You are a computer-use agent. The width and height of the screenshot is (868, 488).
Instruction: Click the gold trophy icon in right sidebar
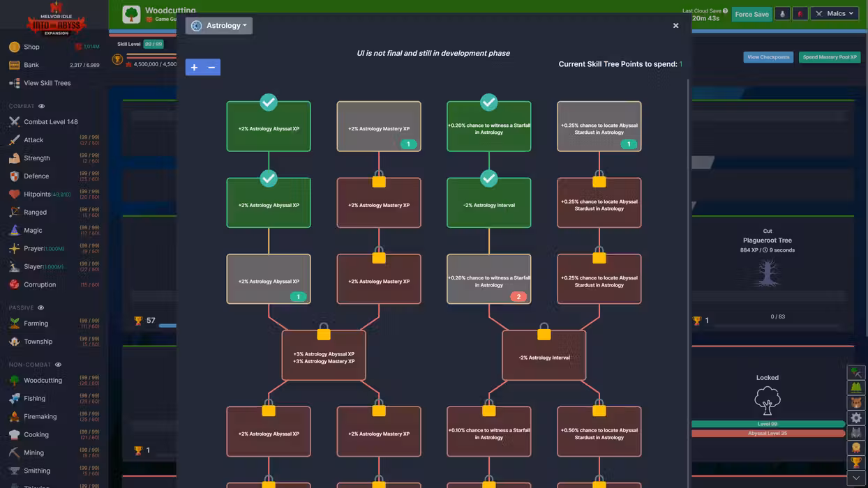[856, 463]
